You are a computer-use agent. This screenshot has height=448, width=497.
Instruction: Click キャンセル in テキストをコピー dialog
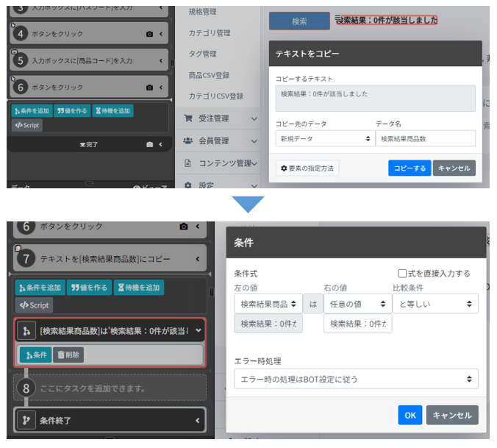point(454,168)
